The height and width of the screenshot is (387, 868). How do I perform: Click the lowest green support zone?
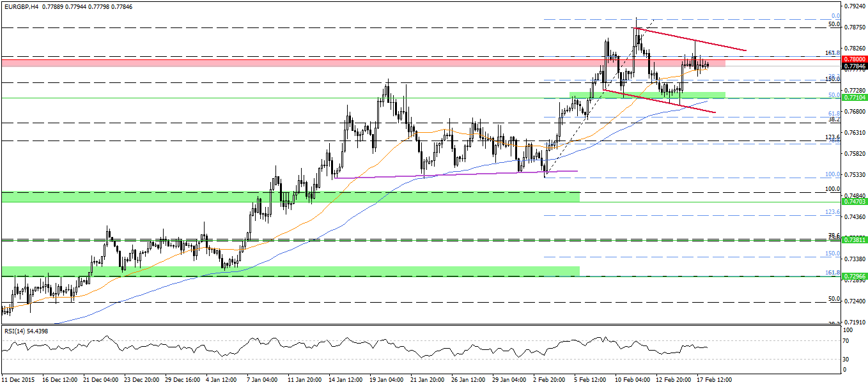(288, 271)
